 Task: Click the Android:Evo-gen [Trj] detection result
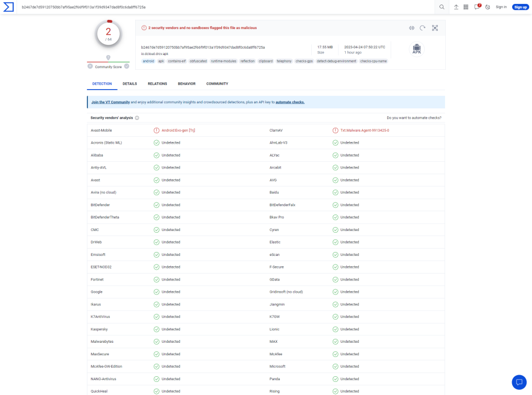(178, 130)
